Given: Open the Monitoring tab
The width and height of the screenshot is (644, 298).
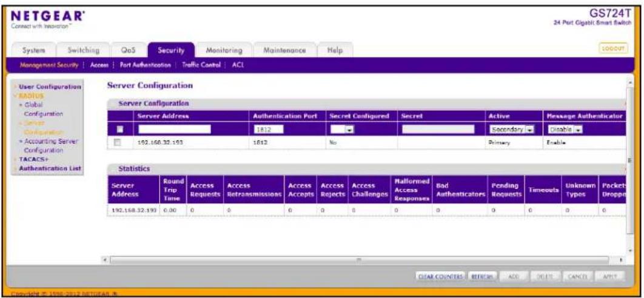Looking at the screenshot, I should click(x=224, y=51).
